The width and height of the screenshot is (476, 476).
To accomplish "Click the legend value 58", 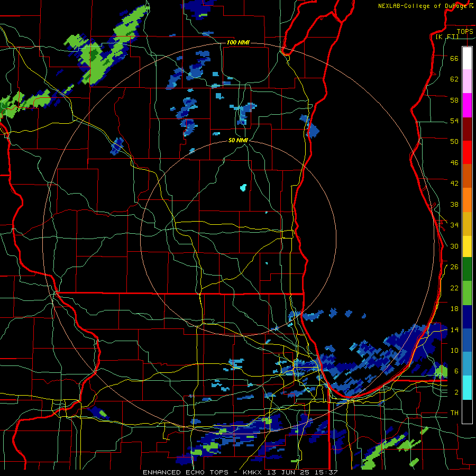I will 454,100.
